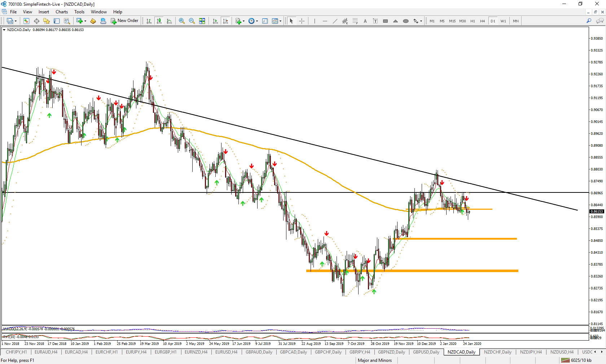Set timeframe to H1
Viewport: 606px width, 364px height.
pyautogui.click(x=473, y=21)
